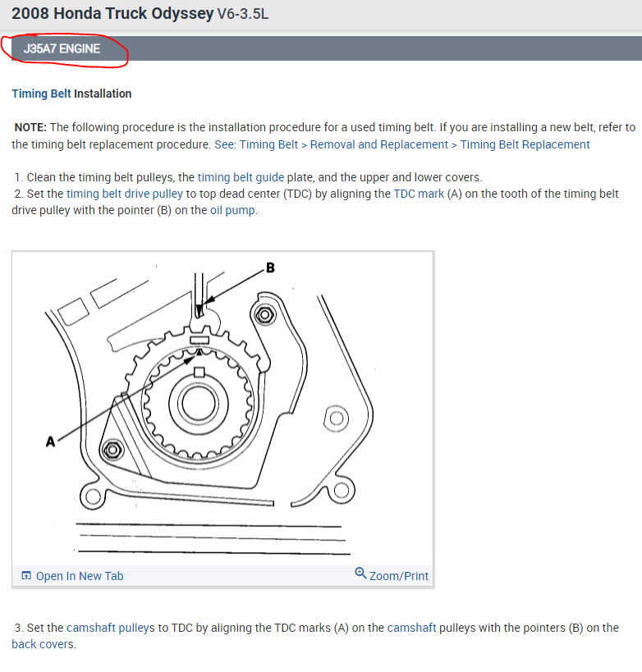The height and width of the screenshot is (672, 642).
Task: Click the 'TDC mark' link
Action: [x=419, y=194]
